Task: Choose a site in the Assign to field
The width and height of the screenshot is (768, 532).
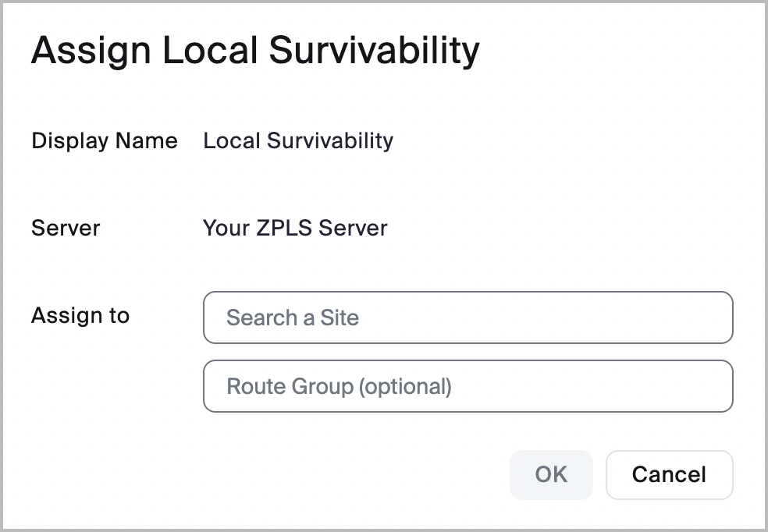Action: (x=468, y=317)
